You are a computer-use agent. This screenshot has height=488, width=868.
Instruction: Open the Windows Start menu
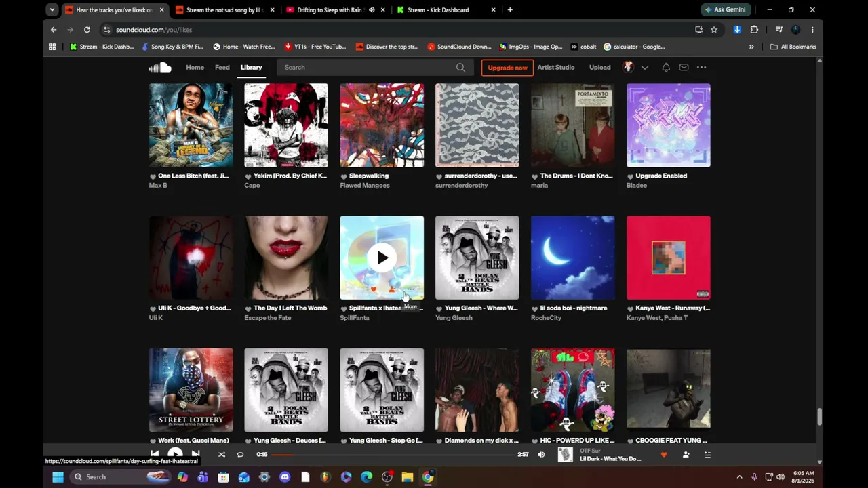coord(58,476)
